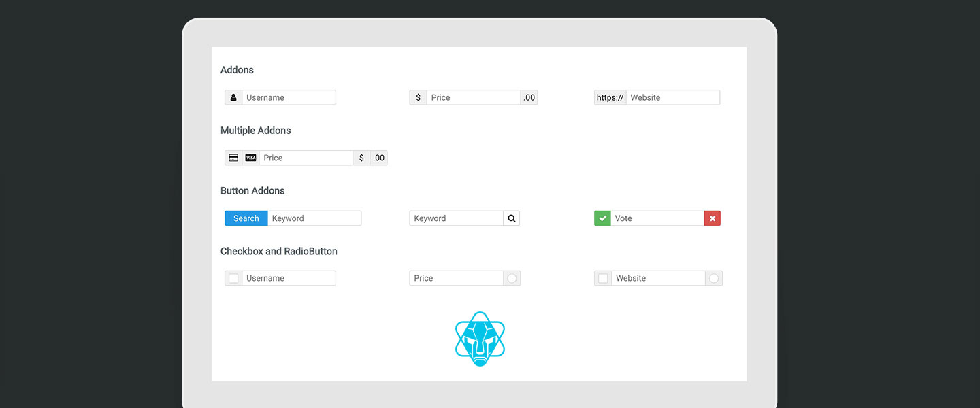Tick the checkbox beside Username

click(x=233, y=278)
